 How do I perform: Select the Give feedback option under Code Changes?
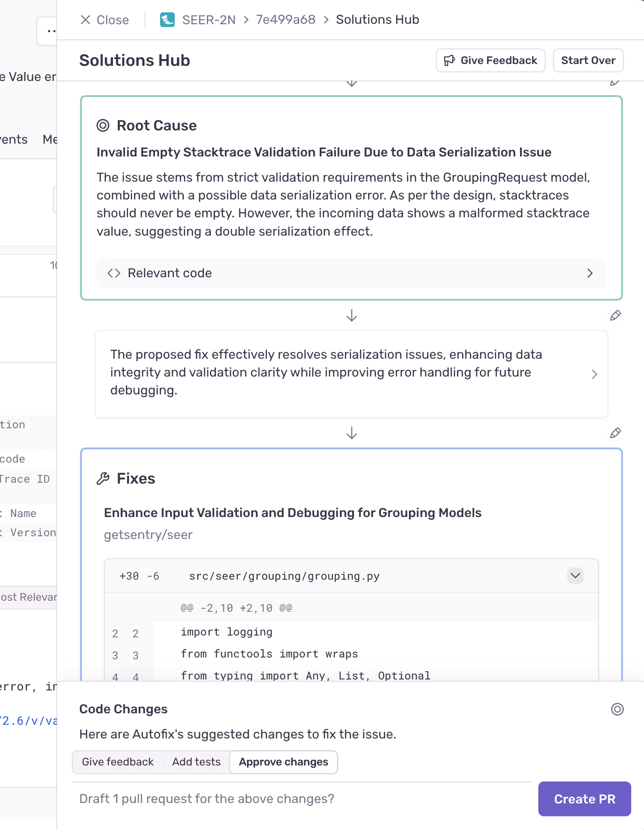pyautogui.click(x=118, y=762)
